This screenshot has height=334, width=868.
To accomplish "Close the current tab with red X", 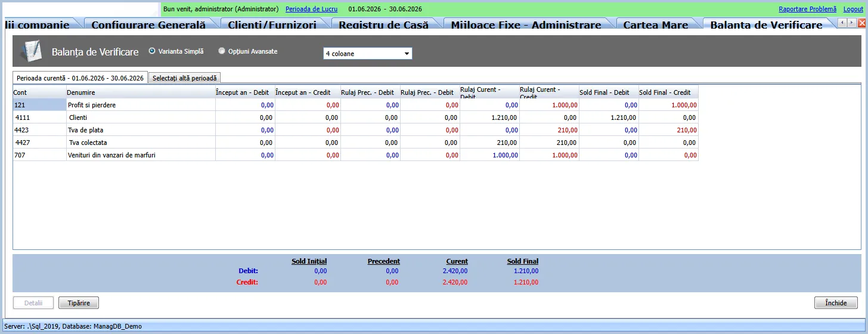I will point(861,23).
